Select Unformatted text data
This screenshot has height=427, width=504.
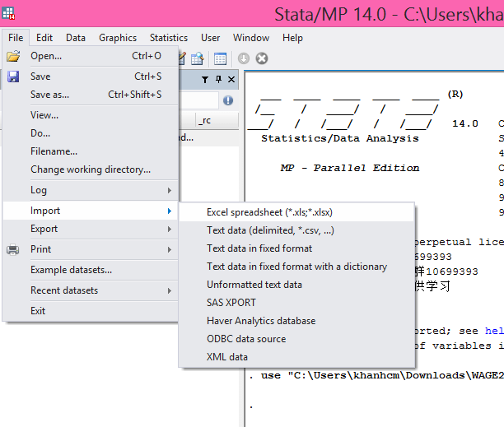[296, 285]
